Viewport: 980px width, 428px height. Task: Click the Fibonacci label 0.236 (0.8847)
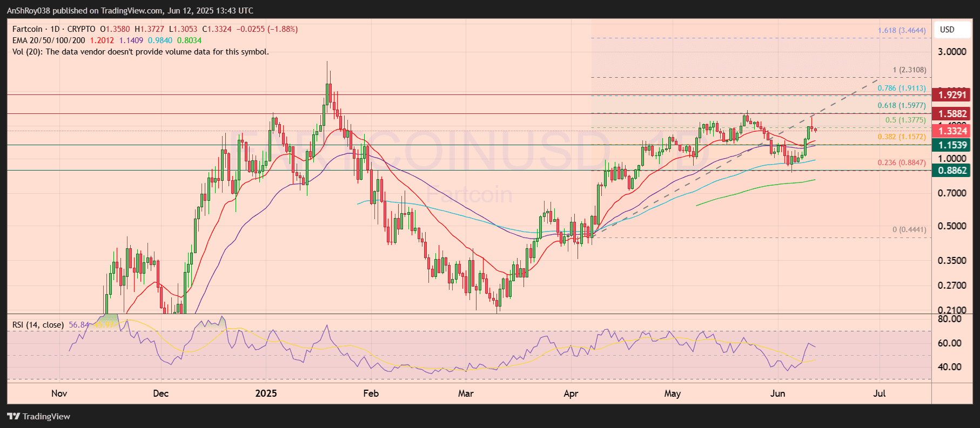[x=902, y=162]
